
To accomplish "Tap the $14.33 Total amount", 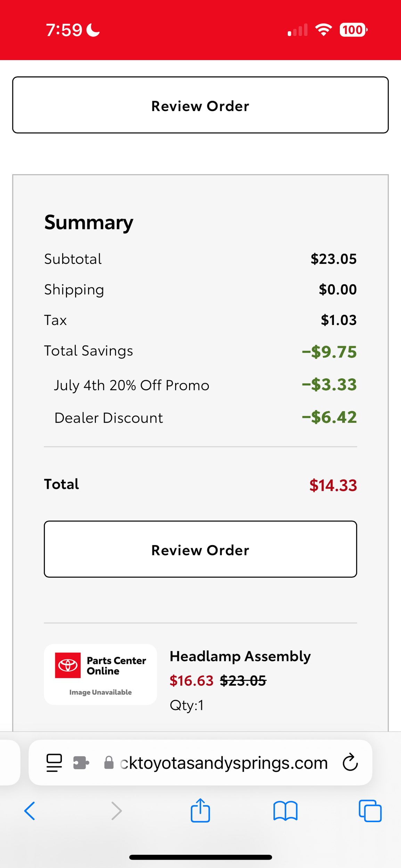I will 333,485.
